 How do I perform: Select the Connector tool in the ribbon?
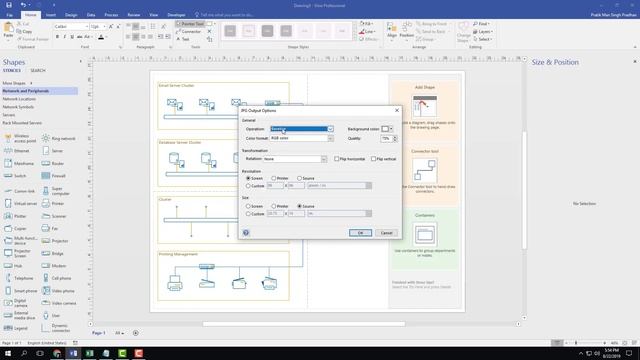coord(189,31)
